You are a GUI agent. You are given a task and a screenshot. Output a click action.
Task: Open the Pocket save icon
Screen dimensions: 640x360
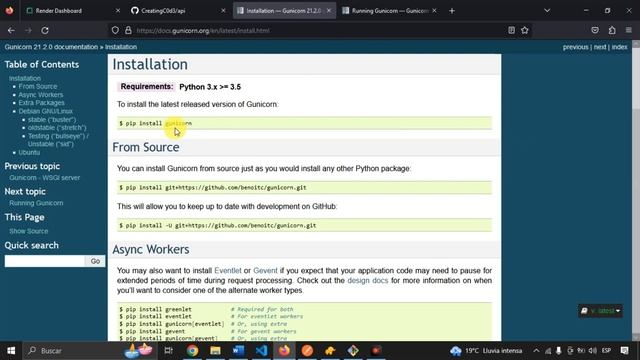coord(595,30)
